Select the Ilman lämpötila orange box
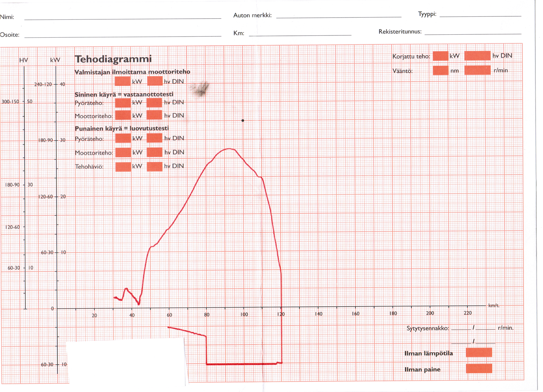The image size is (543, 392). [x=479, y=352]
